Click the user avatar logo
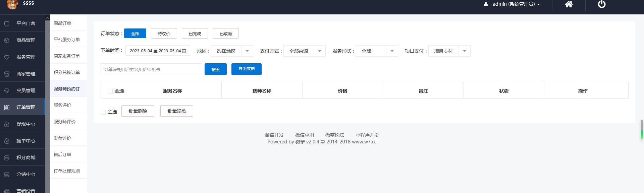Image resolution: width=644 pixels, height=193 pixels. (x=12, y=4)
